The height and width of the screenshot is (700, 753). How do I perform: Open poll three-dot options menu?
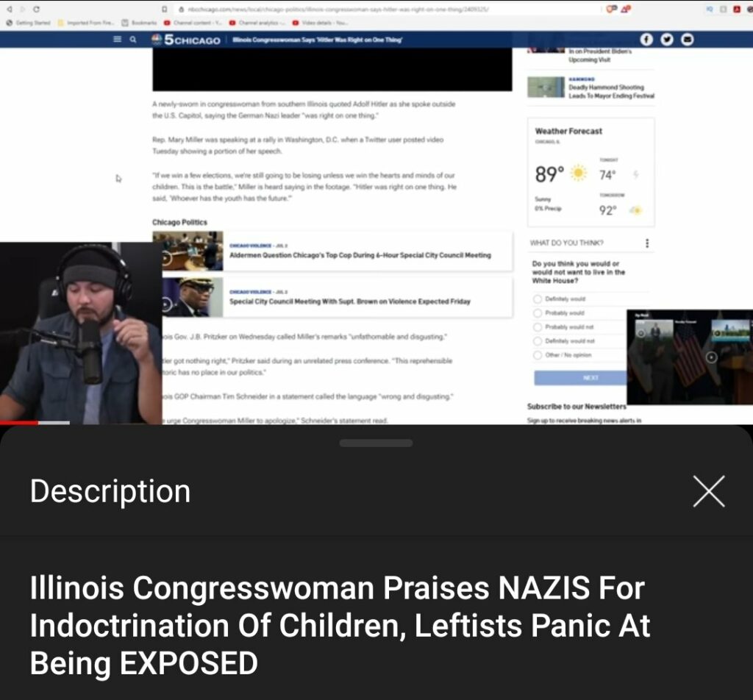pyautogui.click(x=647, y=243)
